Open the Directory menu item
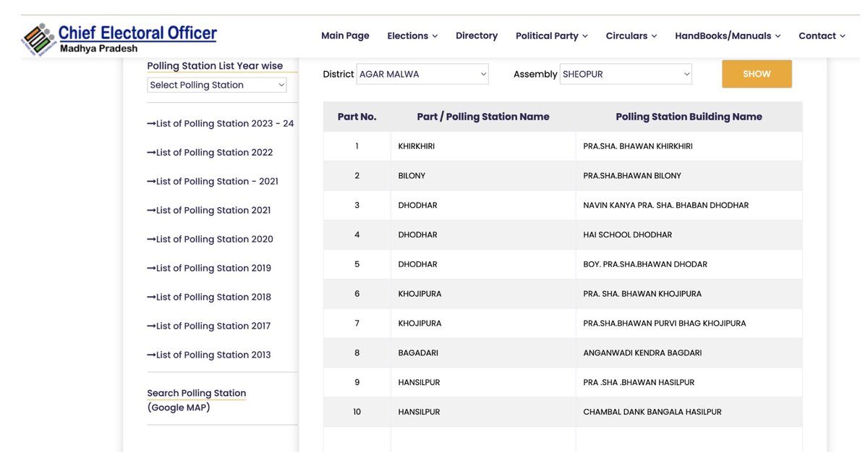 477,35
